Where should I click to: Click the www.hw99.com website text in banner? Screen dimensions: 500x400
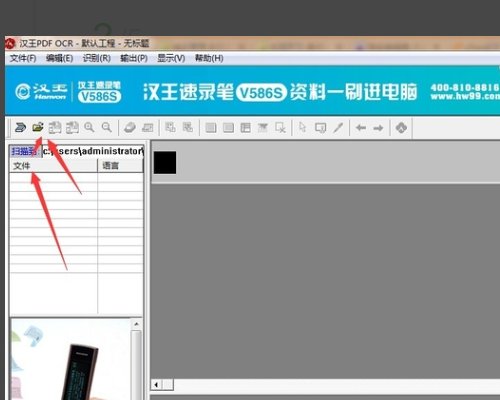(x=465, y=97)
